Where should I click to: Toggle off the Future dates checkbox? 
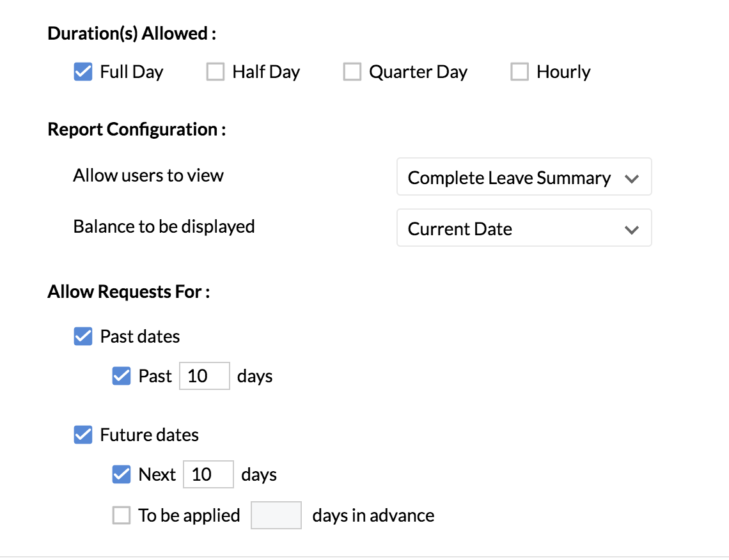[x=83, y=435]
